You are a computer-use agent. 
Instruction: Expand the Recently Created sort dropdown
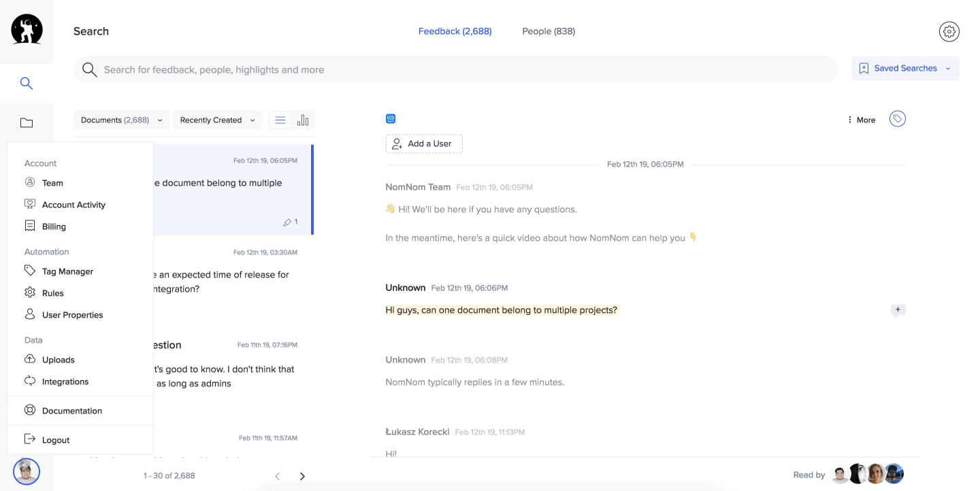tap(217, 120)
